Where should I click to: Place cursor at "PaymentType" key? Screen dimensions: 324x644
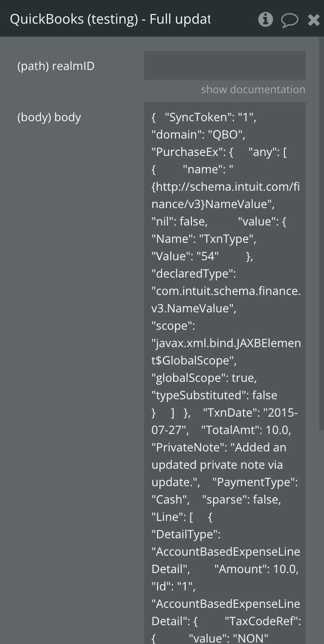coord(253,482)
